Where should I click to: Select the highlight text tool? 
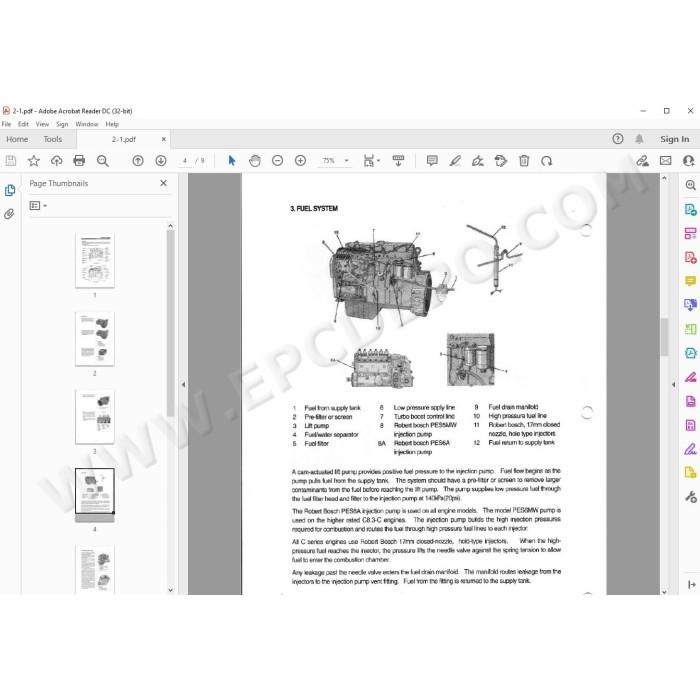455,161
